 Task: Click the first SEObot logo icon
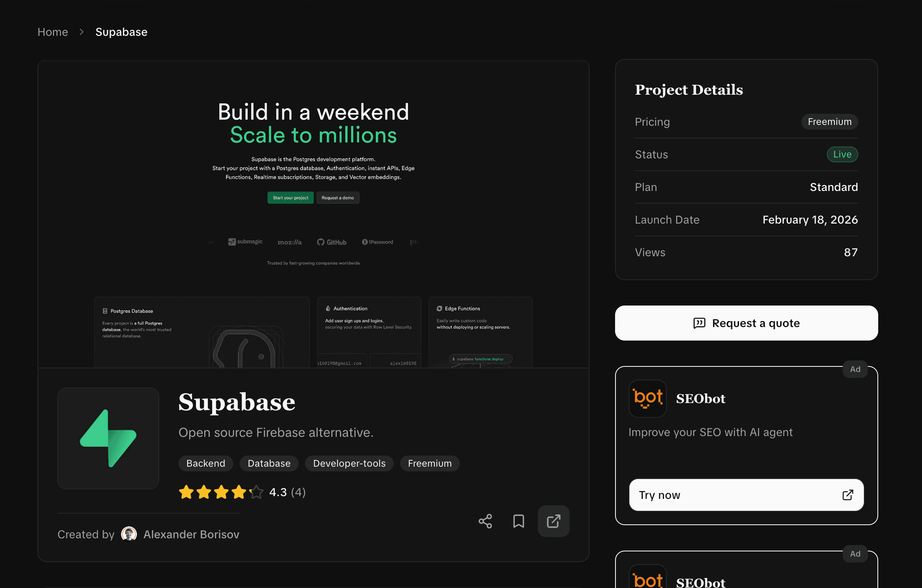click(x=648, y=399)
